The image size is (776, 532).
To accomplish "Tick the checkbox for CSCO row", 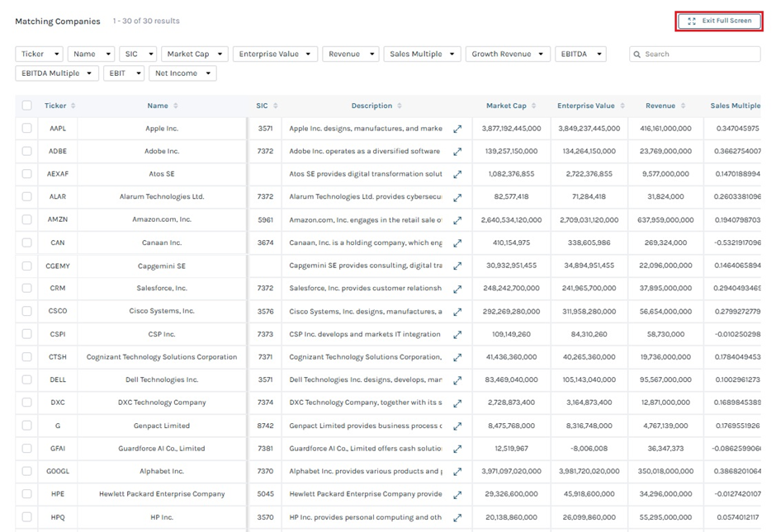I will pyautogui.click(x=27, y=312).
